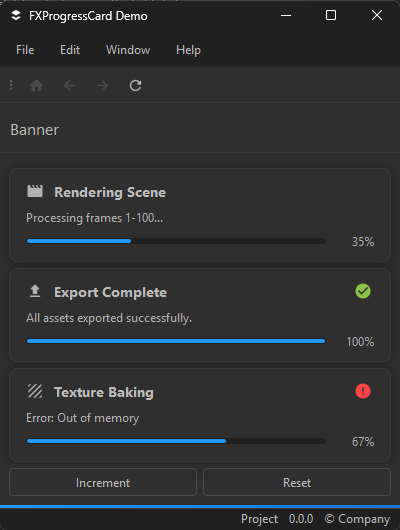Click the Project label in status bar
The height and width of the screenshot is (530, 400).
click(x=259, y=519)
